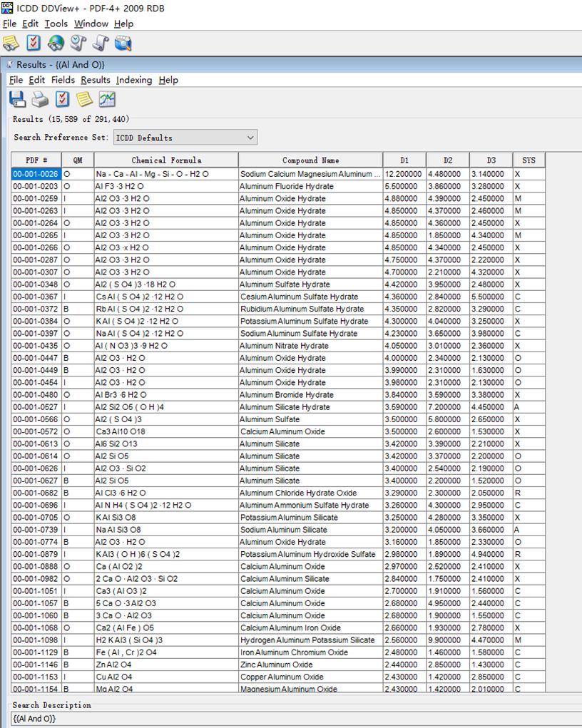The height and width of the screenshot is (728, 582).
Task: Save results using the floppy disk icon
Action: [18, 99]
